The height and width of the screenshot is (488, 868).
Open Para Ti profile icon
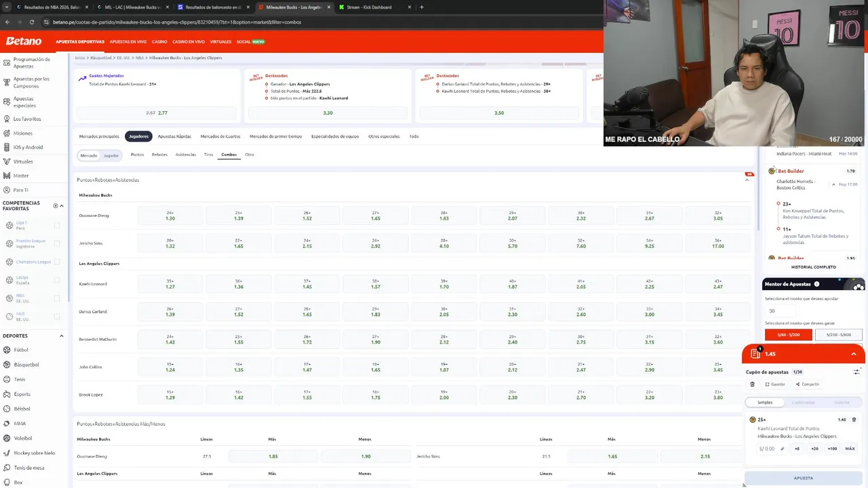(x=6, y=190)
